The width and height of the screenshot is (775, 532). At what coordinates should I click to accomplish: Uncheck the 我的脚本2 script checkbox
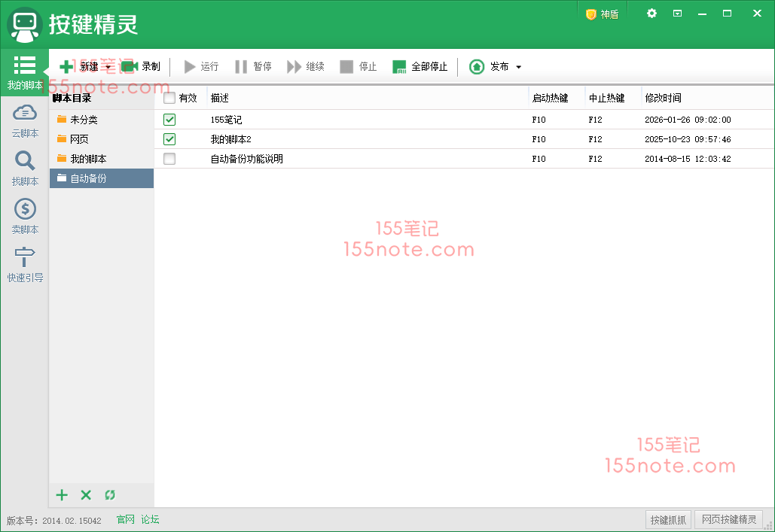click(169, 139)
